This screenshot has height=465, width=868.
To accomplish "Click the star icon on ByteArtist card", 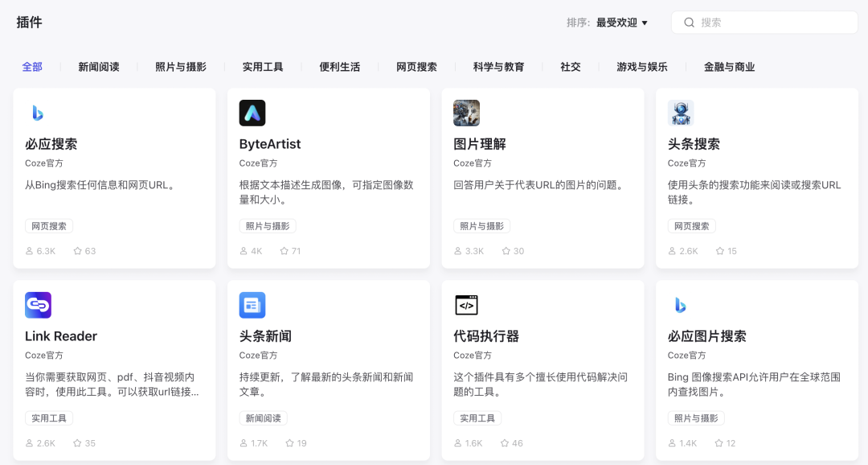I will click(x=284, y=251).
